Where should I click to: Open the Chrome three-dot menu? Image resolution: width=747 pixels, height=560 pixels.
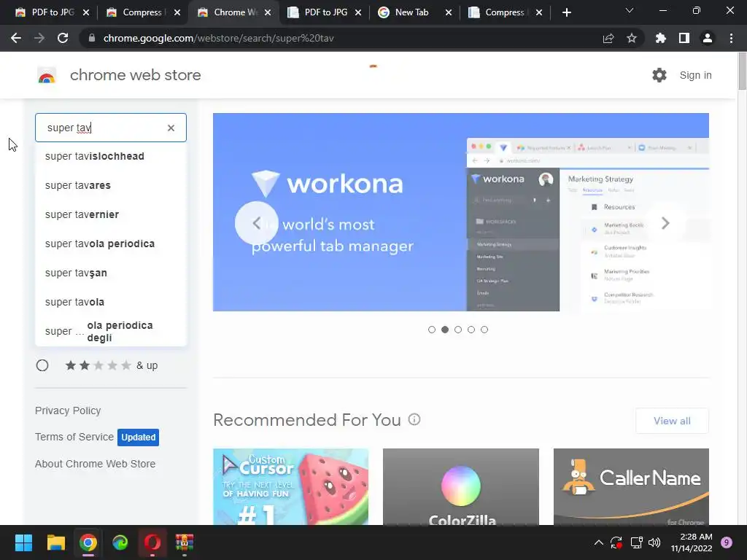[731, 38]
